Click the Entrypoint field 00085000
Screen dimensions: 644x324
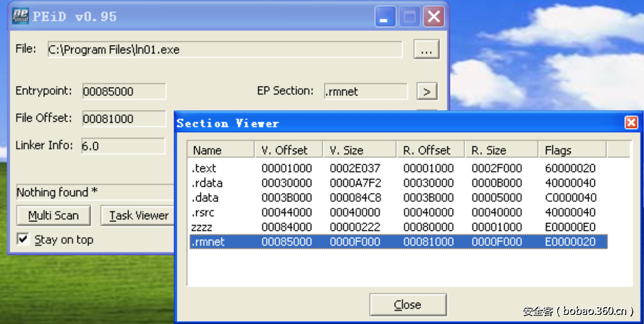pos(124,91)
